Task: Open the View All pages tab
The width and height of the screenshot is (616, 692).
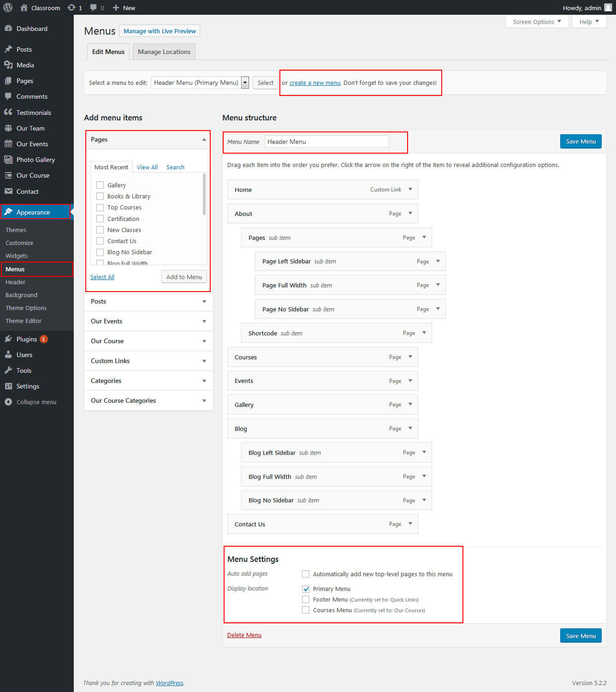Action: [x=147, y=167]
